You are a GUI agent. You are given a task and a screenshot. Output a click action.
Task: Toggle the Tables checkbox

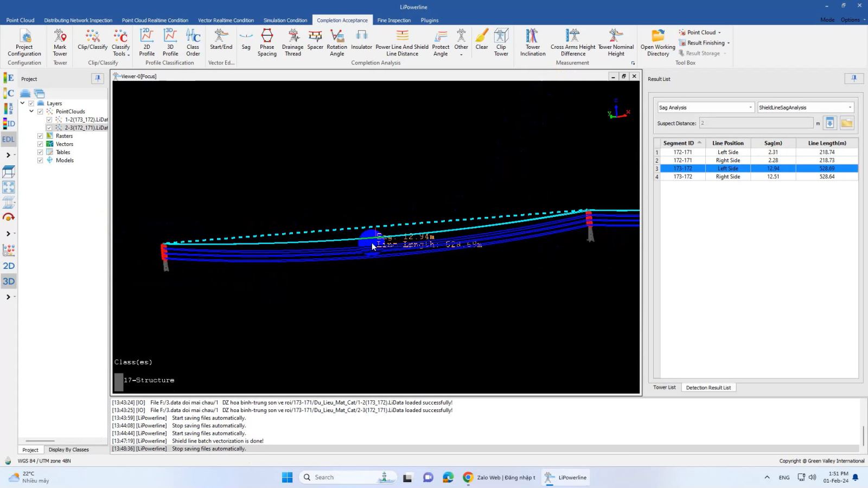(x=40, y=152)
